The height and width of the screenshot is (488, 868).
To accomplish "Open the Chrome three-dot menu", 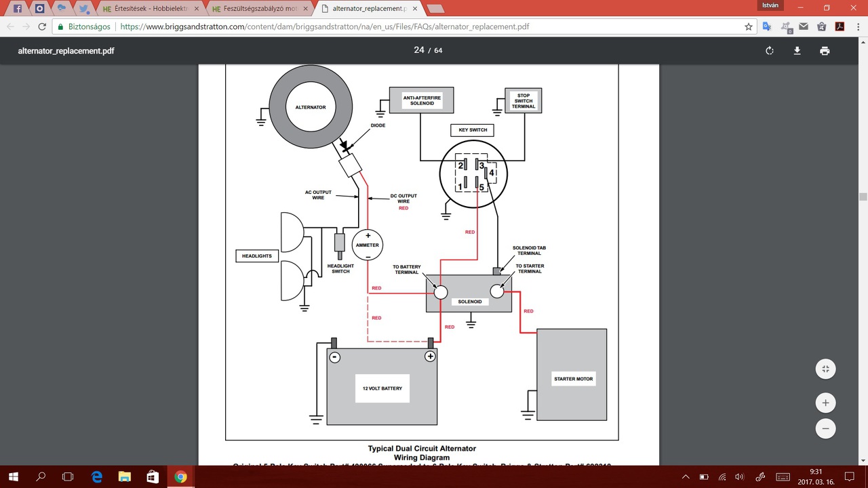I will [857, 27].
